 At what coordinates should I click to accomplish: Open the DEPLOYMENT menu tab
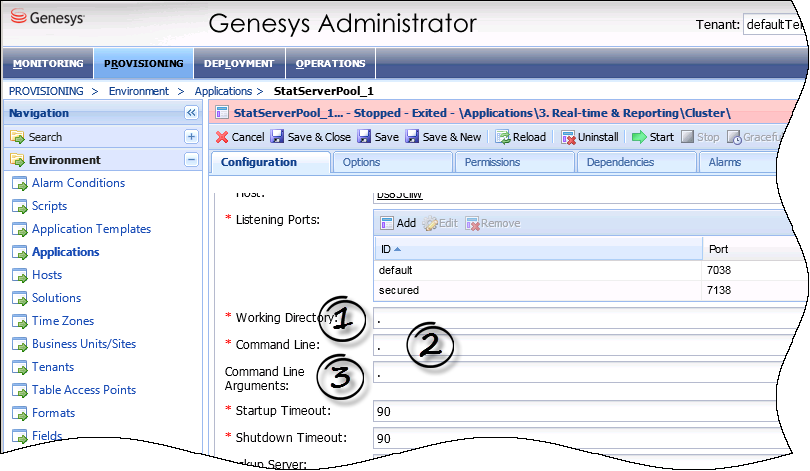[238, 63]
